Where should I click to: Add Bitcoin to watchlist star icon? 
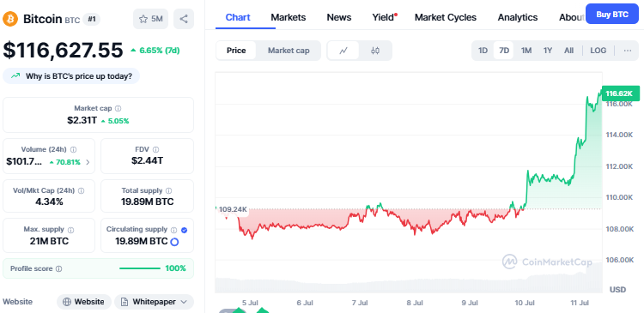[x=143, y=19]
